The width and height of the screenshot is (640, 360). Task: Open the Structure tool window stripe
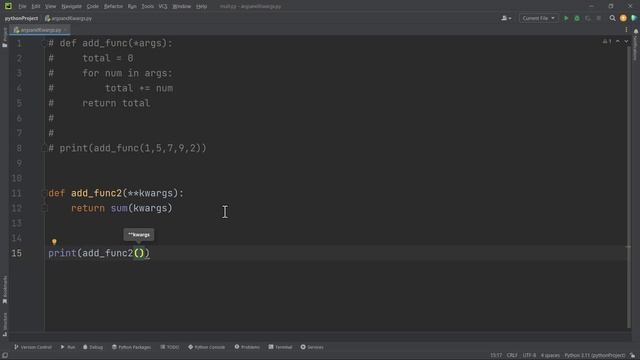click(x=4, y=324)
